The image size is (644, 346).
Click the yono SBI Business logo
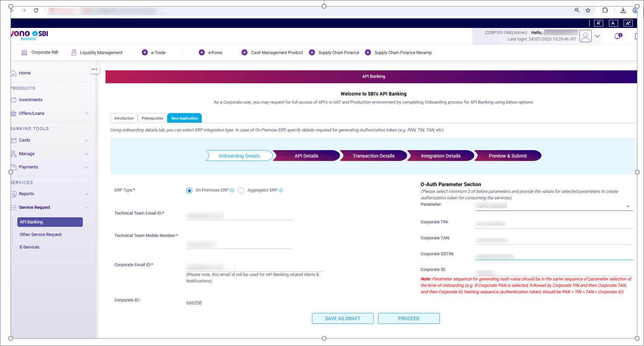29,35
